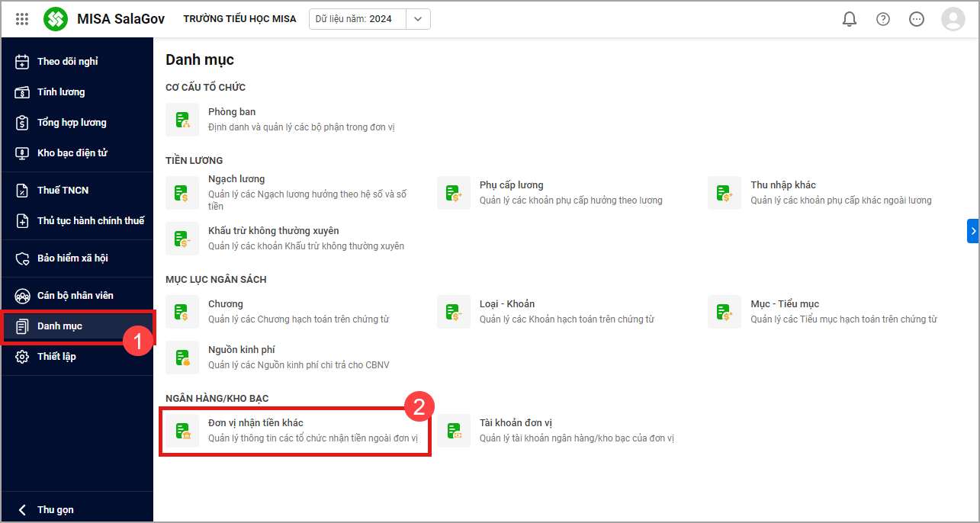Open the user avatar menu
Viewport: 980px width, 523px height.
[x=953, y=19]
